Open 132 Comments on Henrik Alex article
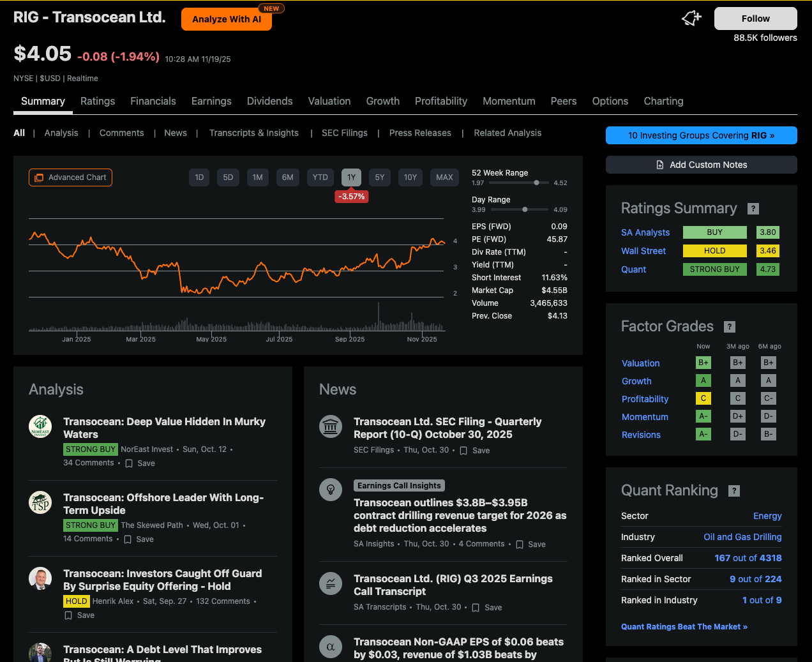The height and width of the screenshot is (662, 812). [x=223, y=601]
